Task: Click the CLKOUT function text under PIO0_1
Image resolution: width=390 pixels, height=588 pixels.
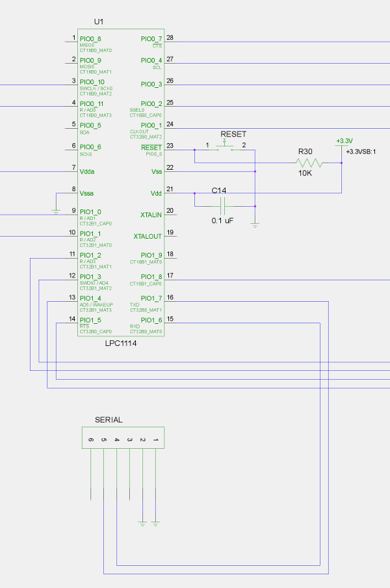Action: coord(139,131)
